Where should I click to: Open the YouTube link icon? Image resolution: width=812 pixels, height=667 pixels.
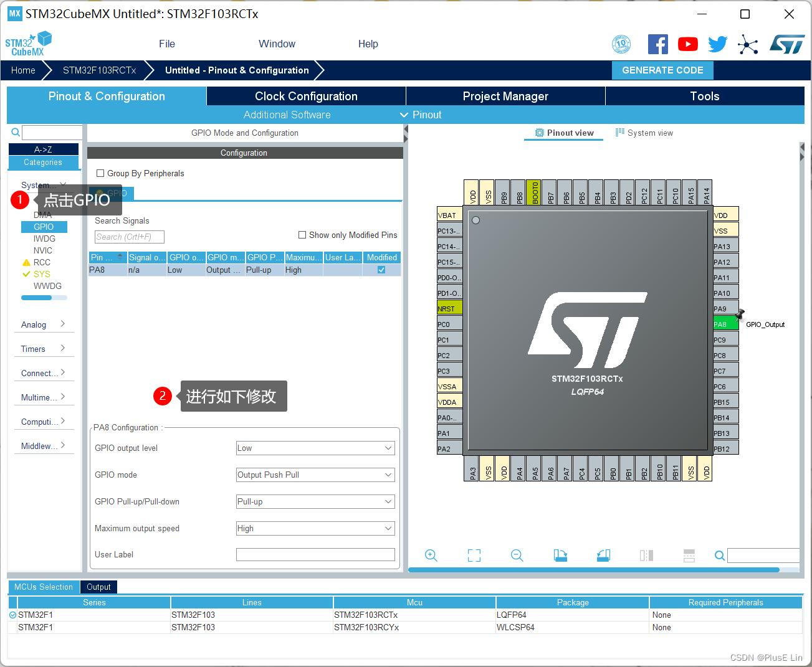click(x=688, y=44)
